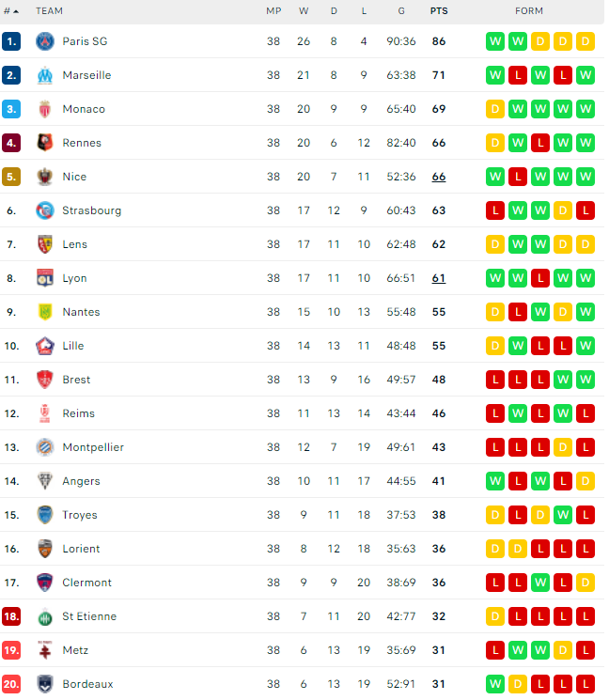Sort by MP matches played header

(273, 11)
